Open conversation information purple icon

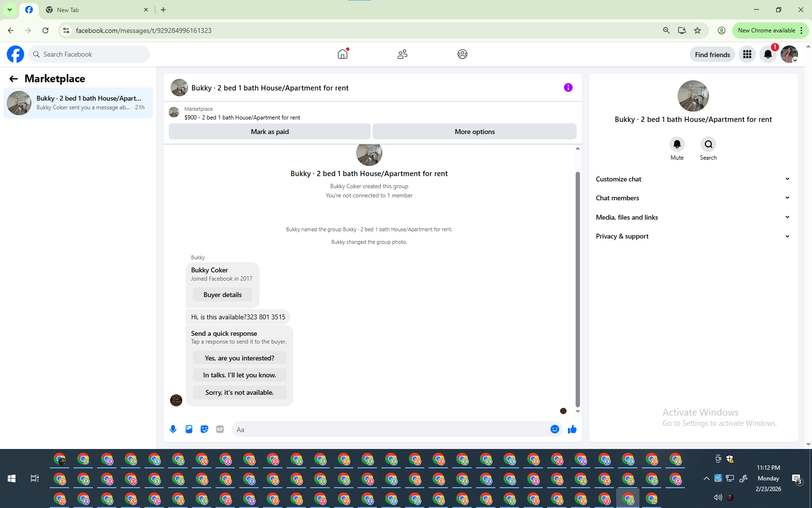point(568,88)
